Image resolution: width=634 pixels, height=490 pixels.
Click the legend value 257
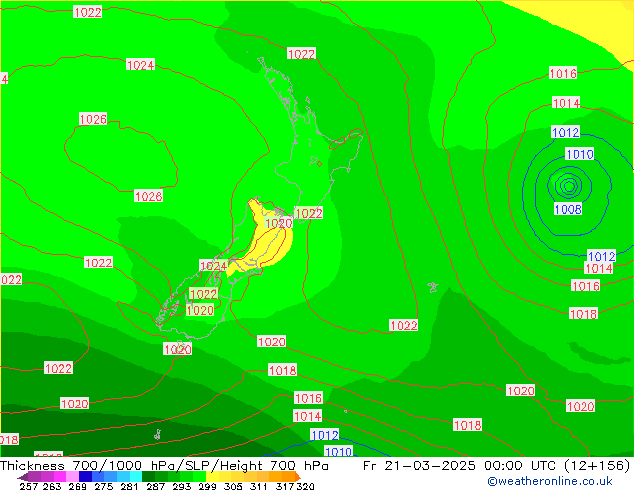pyautogui.click(x=29, y=486)
